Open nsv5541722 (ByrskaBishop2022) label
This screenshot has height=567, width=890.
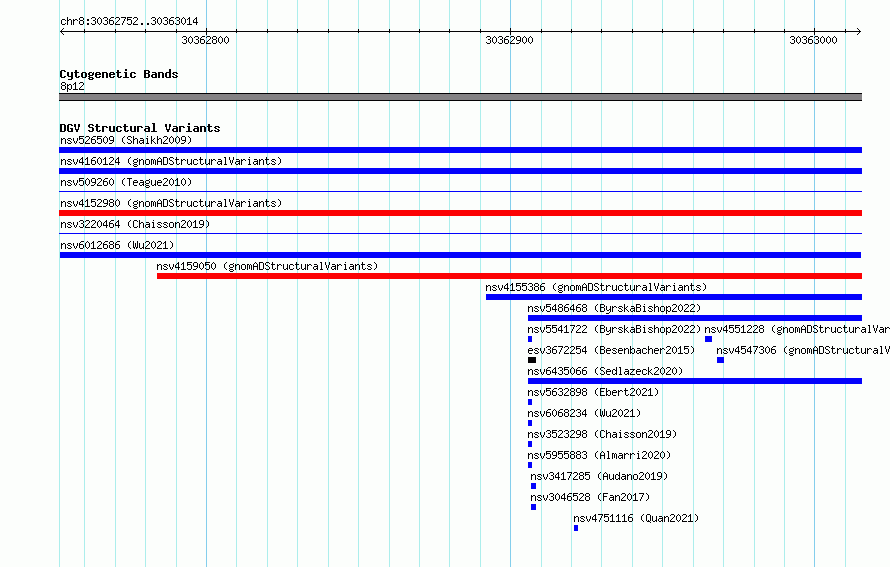(x=614, y=329)
